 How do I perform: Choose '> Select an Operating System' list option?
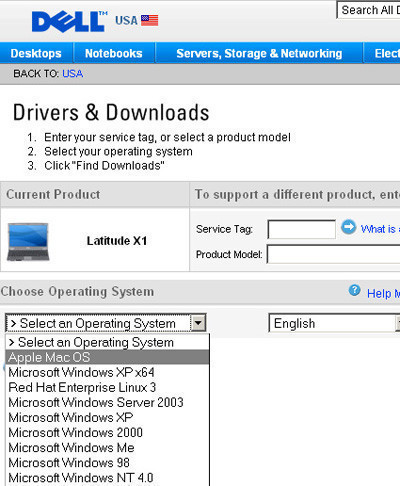pos(107,342)
